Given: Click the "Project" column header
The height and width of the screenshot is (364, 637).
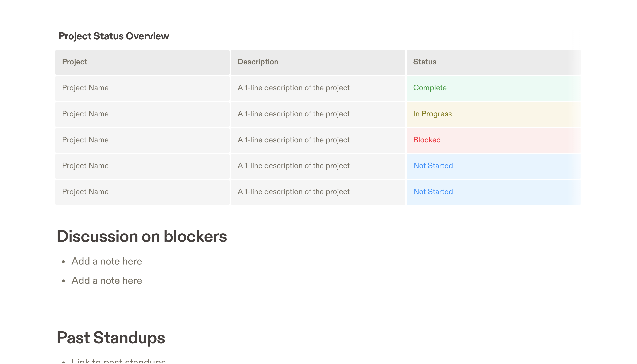Looking at the screenshot, I should click(x=75, y=62).
